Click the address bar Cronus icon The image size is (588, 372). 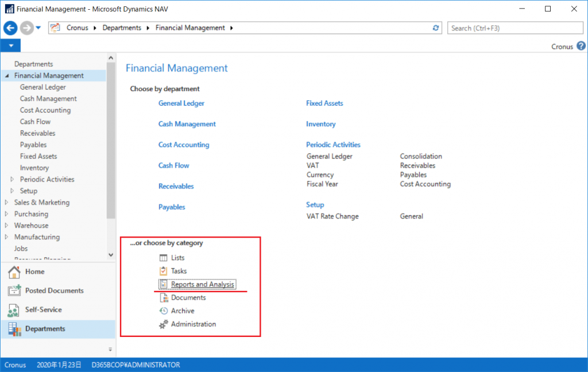coord(56,28)
